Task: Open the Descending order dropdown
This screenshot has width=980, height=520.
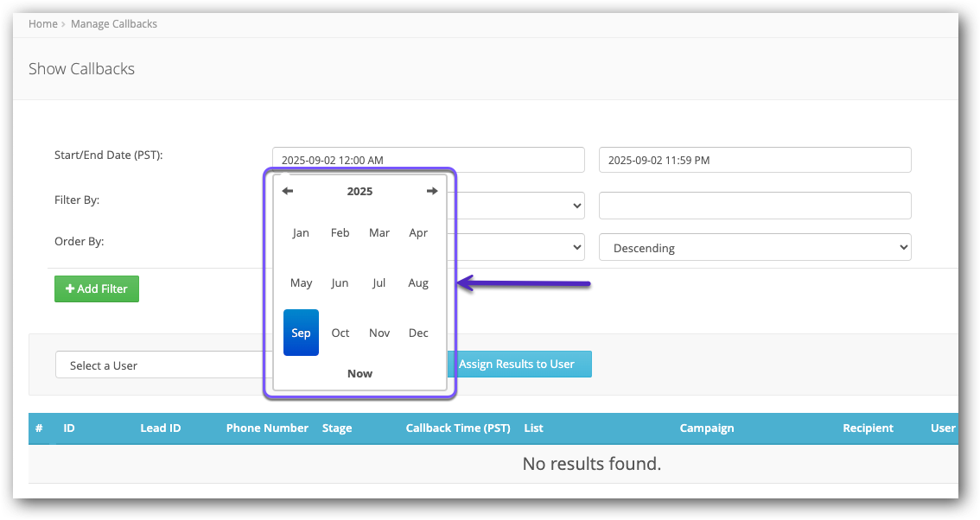Action: [x=754, y=248]
